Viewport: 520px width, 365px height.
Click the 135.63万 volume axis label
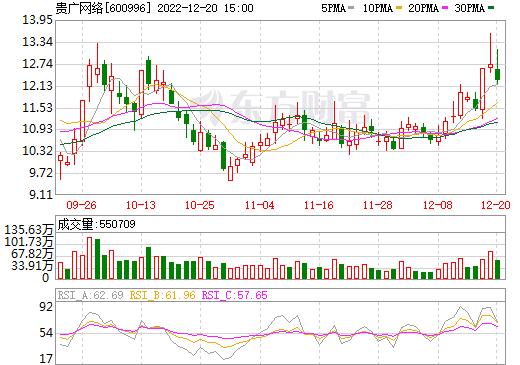click(x=29, y=230)
